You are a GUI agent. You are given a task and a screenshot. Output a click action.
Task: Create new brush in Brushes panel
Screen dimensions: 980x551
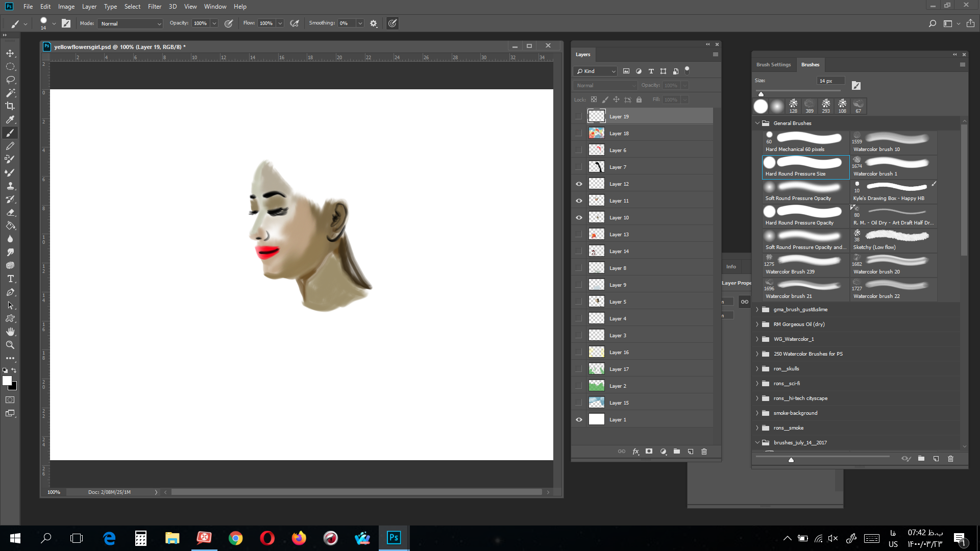pyautogui.click(x=936, y=459)
